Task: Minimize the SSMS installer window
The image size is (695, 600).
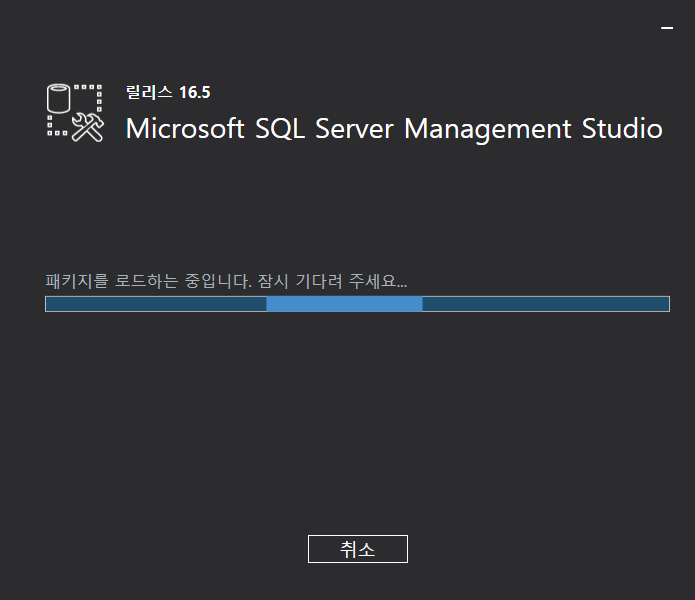Action: pos(667,28)
